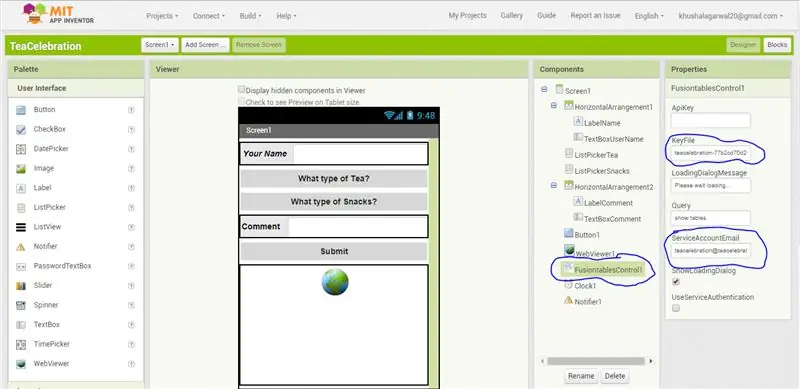Viewport: 800px width, 389px height.
Task: Click the Components panel horizontal scrollbar
Action: click(597, 361)
